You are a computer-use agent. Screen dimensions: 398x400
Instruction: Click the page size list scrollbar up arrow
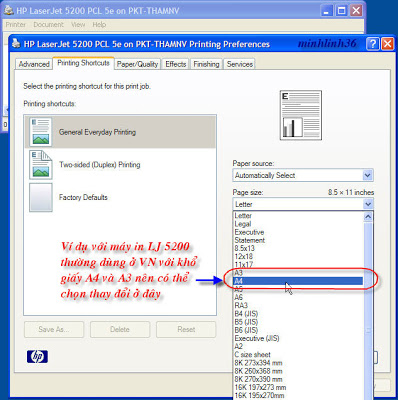(368, 217)
